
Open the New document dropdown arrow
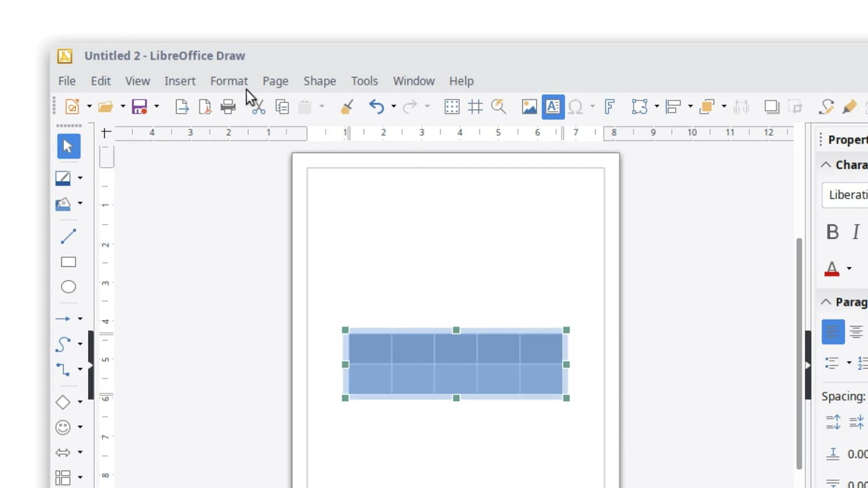click(x=89, y=106)
